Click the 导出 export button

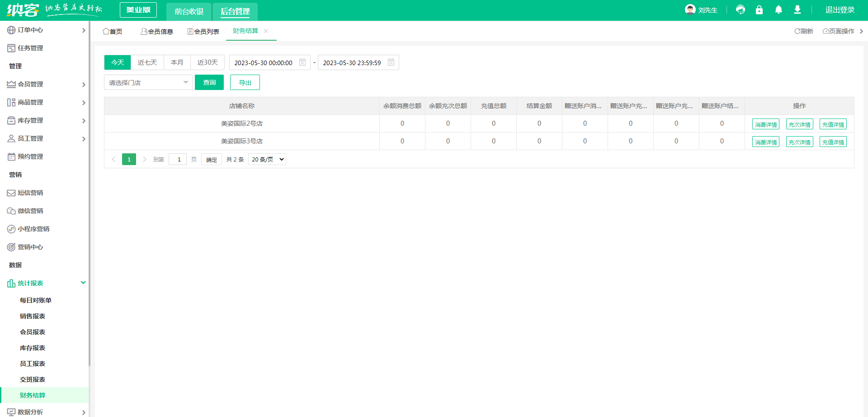coord(245,83)
